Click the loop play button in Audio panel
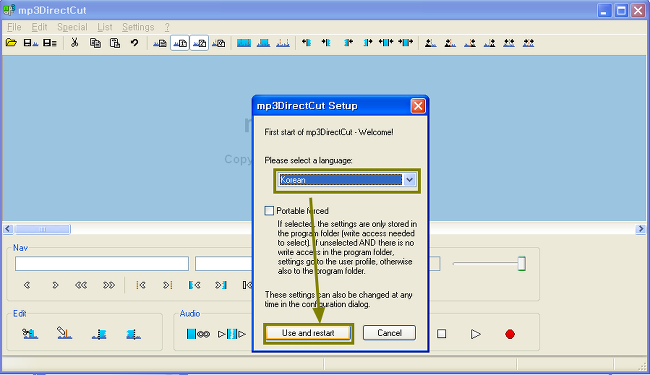This screenshot has width=650, height=375. [x=198, y=334]
